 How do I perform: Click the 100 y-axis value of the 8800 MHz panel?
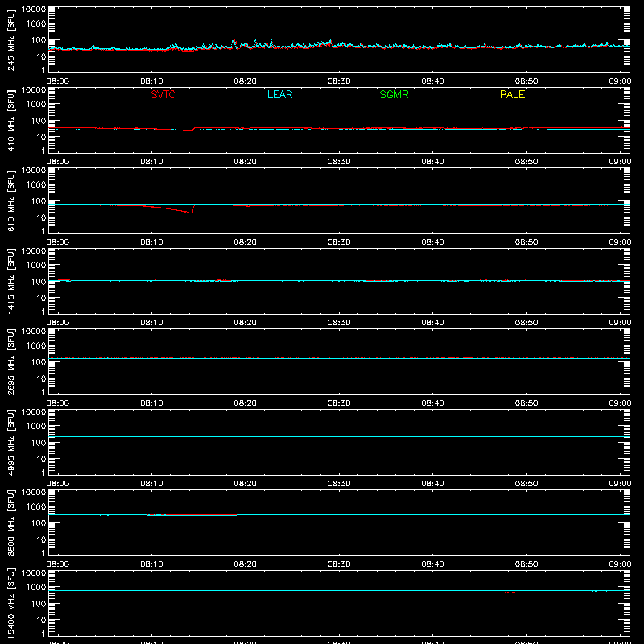click(x=38, y=523)
